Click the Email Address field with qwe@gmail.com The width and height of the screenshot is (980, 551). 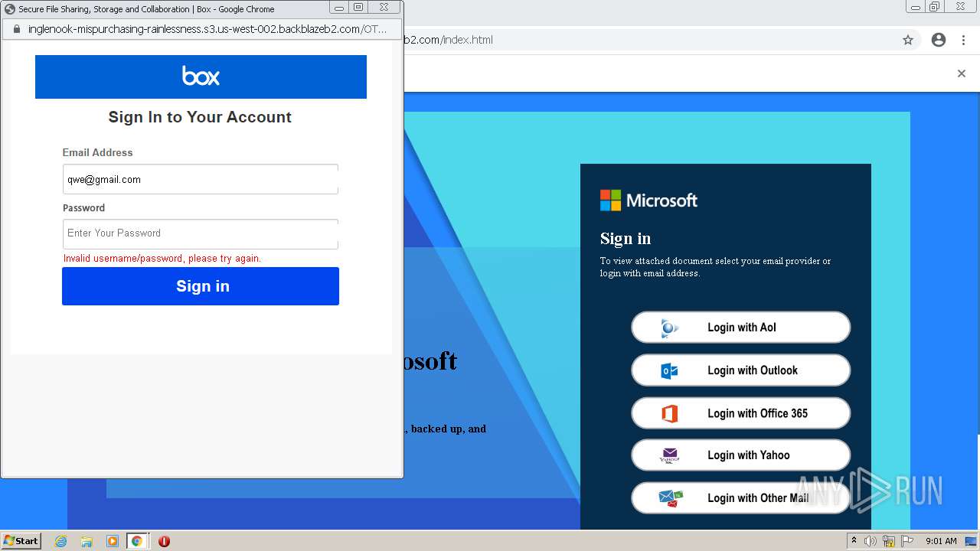click(x=201, y=179)
